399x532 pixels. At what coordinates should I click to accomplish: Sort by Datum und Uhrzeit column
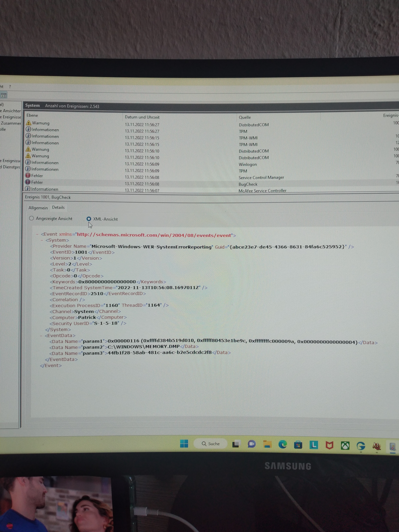[142, 117]
